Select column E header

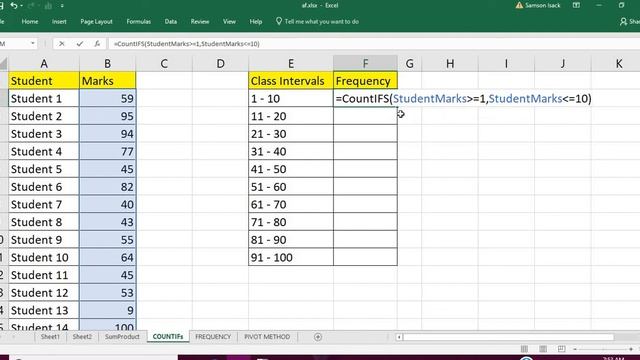pos(291,64)
